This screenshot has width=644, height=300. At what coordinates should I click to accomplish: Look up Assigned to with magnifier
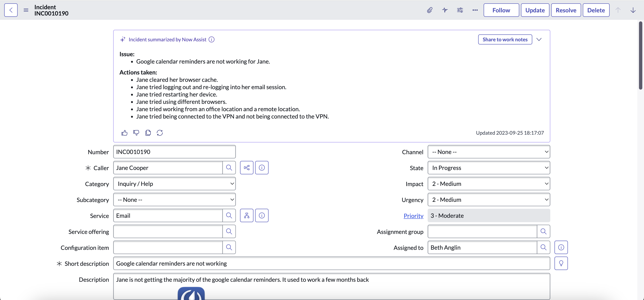click(544, 248)
